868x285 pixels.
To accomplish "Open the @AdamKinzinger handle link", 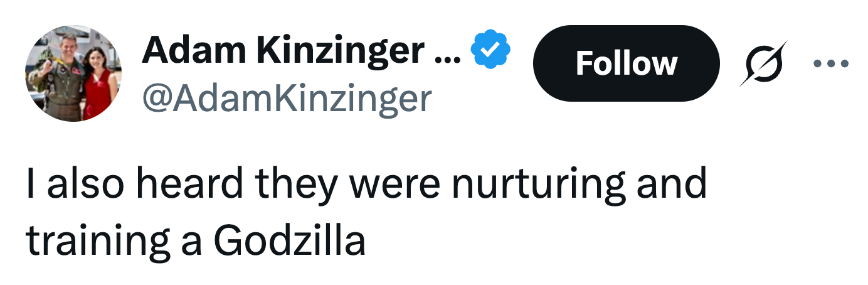I will pos(287,98).
